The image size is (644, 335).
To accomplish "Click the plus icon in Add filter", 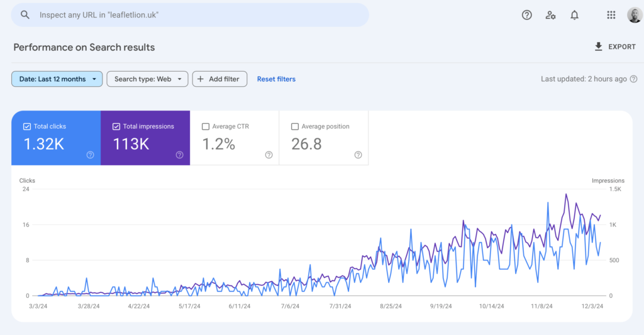I will pyautogui.click(x=201, y=79).
